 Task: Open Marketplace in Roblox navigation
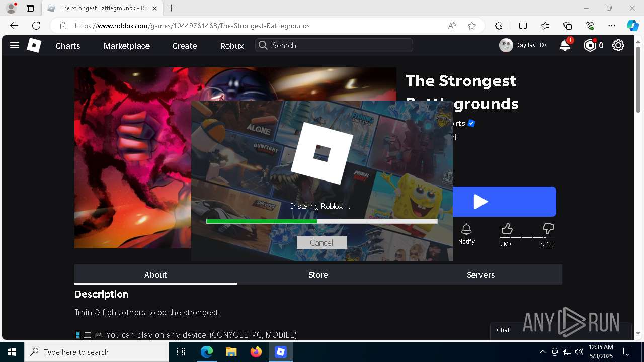[127, 46]
